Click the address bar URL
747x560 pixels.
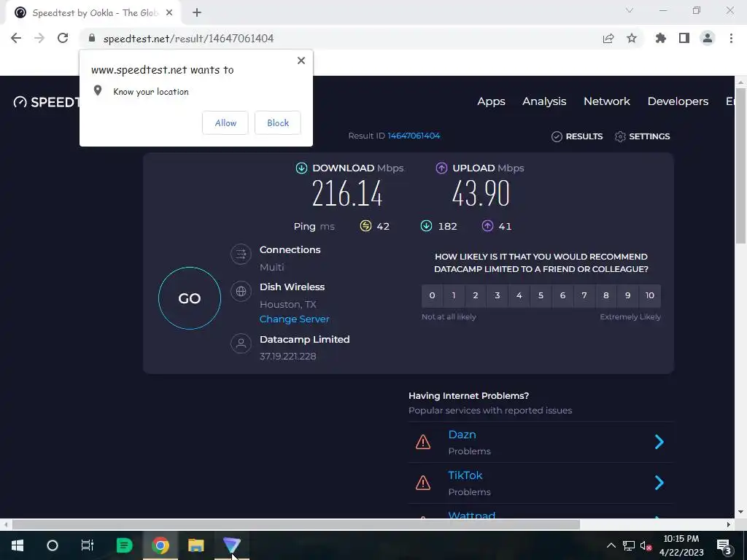189,39
